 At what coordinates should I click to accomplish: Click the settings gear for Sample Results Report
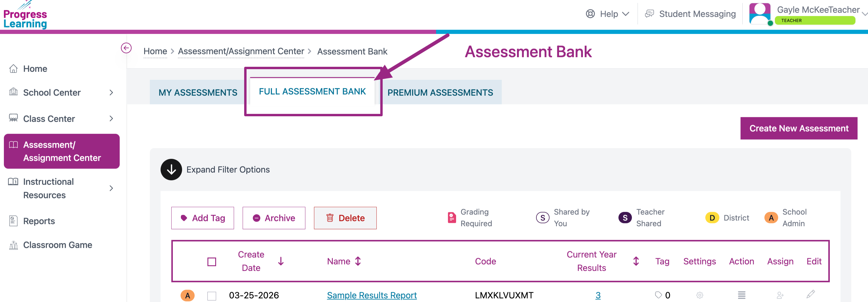point(700,295)
